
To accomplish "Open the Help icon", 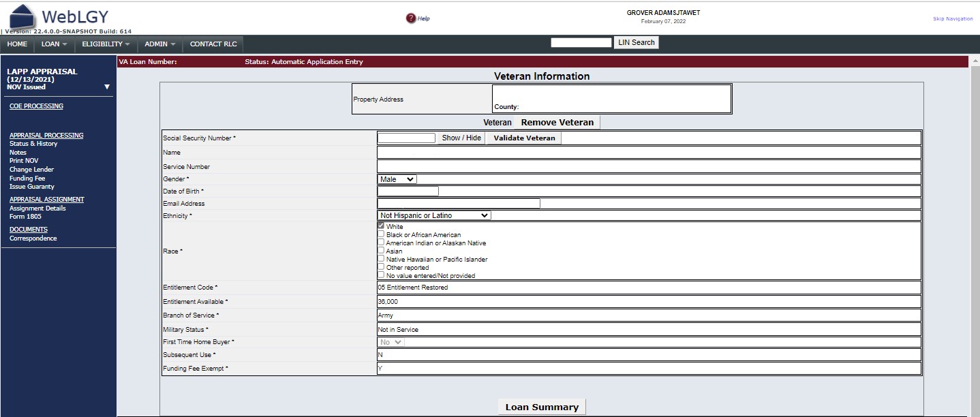I will tap(411, 18).
